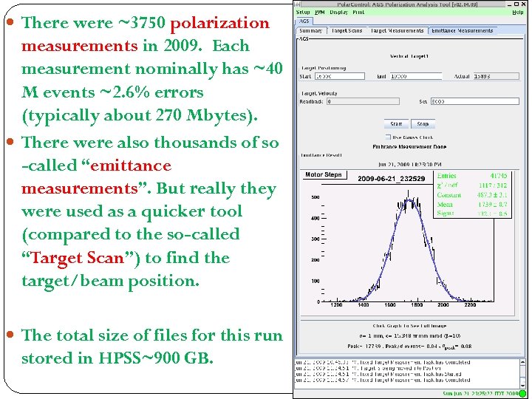The width and height of the screenshot is (532, 399).
Task: Click the 'Task has Started' log line
Action: click(x=378, y=374)
